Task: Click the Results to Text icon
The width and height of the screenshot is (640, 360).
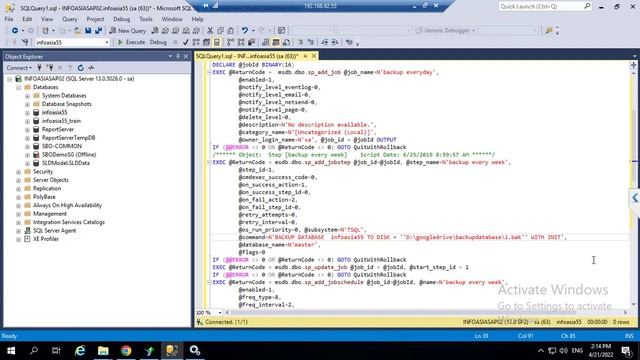Action: 266,42
